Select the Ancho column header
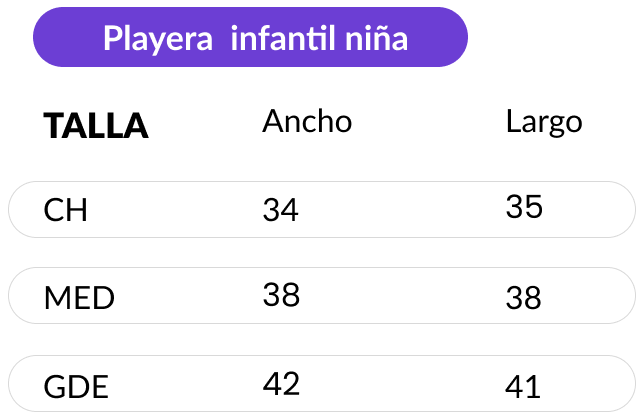 coord(307,122)
